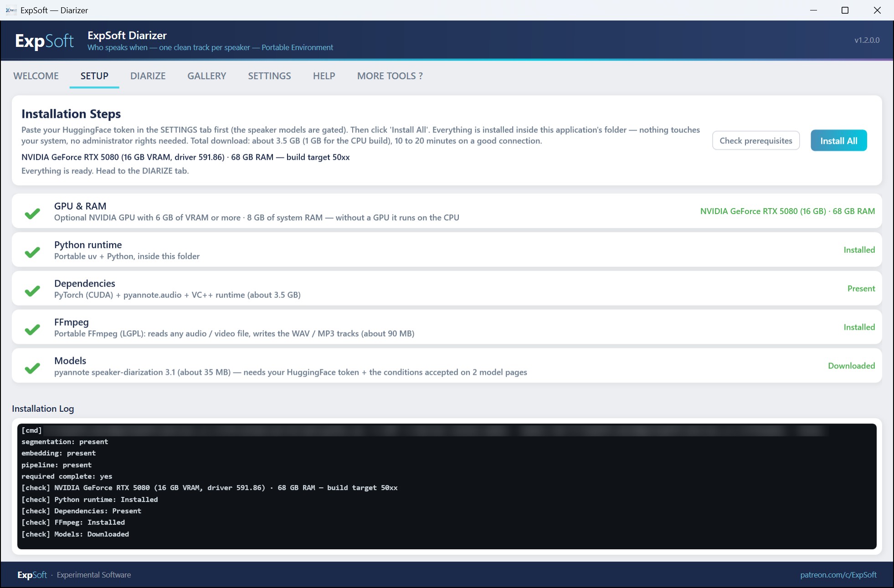Click the 'Who speaks when' tagline in header

210,47
